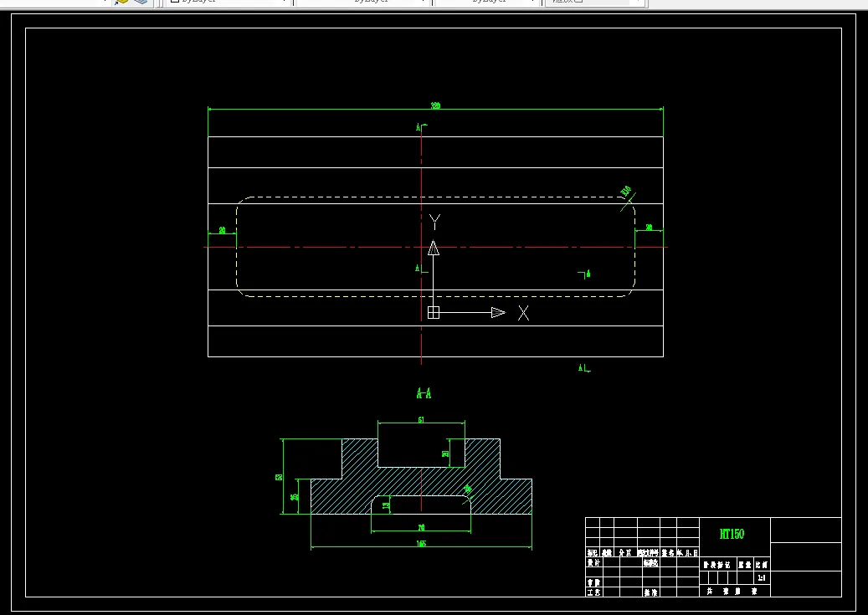
Task: Click the UCS origin square icon
Action: point(434,313)
